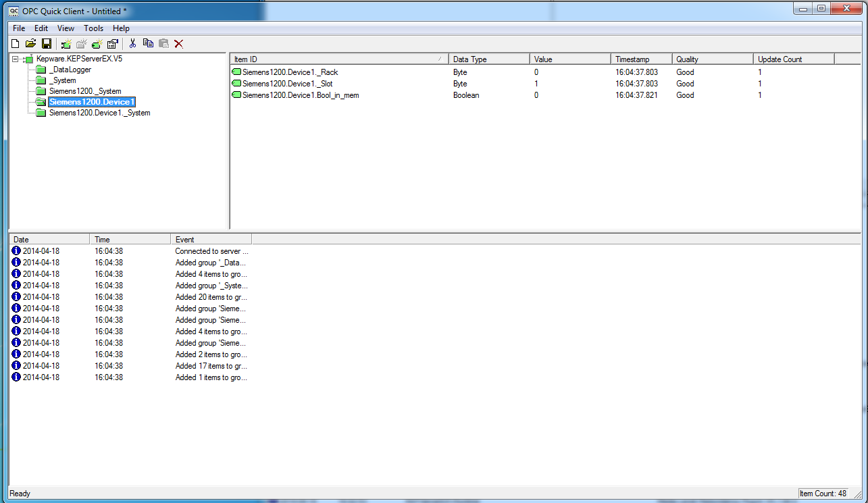The height and width of the screenshot is (503, 868).
Task: Open Properties using the toolbar icon
Action: coord(113,44)
